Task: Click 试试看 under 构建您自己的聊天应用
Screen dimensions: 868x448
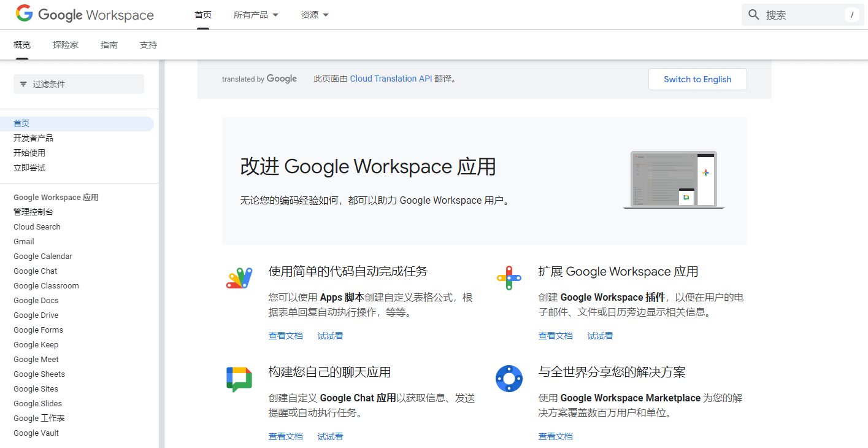Action: pos(331,436)
